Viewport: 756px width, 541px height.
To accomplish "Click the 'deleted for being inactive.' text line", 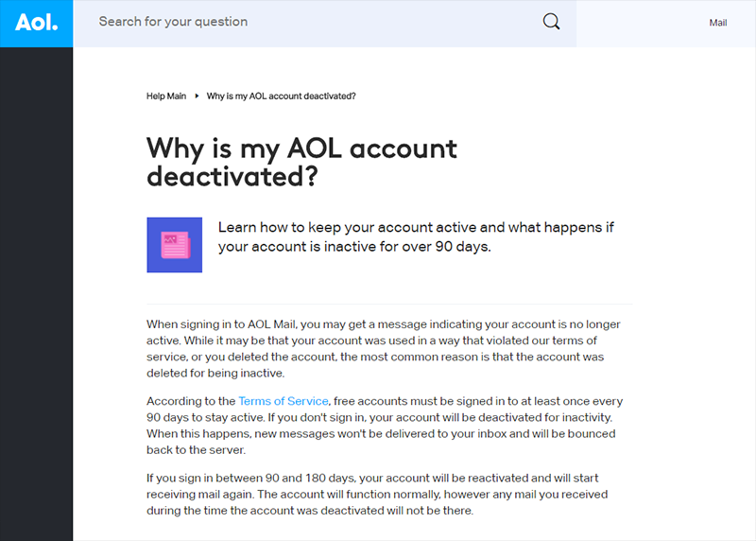I will tap(215, 373).
